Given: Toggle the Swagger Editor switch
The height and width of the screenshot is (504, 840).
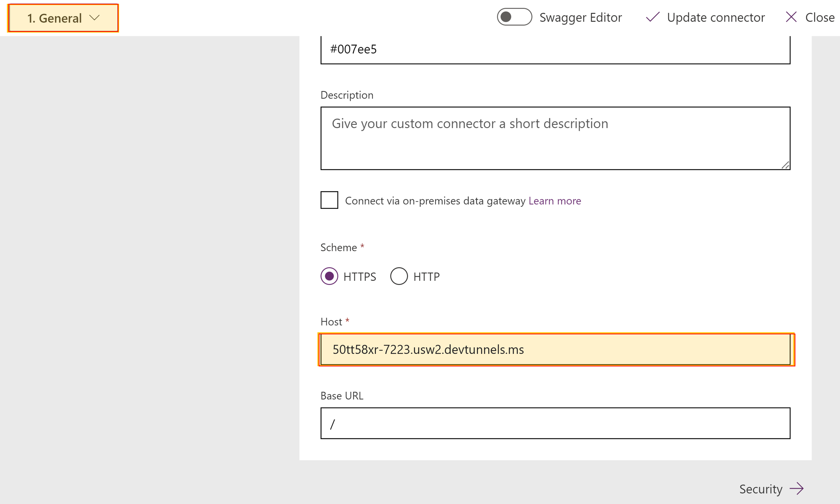Looking at the screenshot, I should (x=515, y=17).
